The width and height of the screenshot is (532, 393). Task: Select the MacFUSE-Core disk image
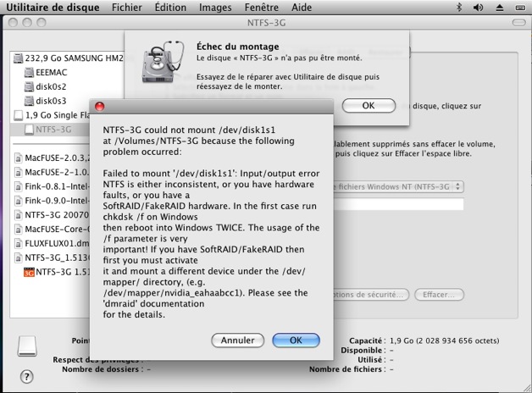[52, 230]
